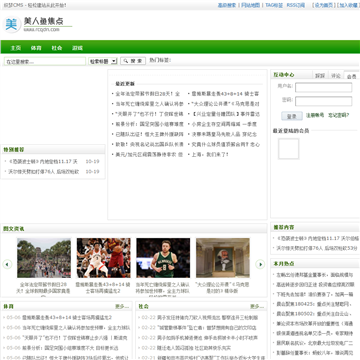Screen dimensions: 360x360
Task: Open 最近更新 article starting 全年法定带薪节假日28天
Action: click(x=148, y=94)
